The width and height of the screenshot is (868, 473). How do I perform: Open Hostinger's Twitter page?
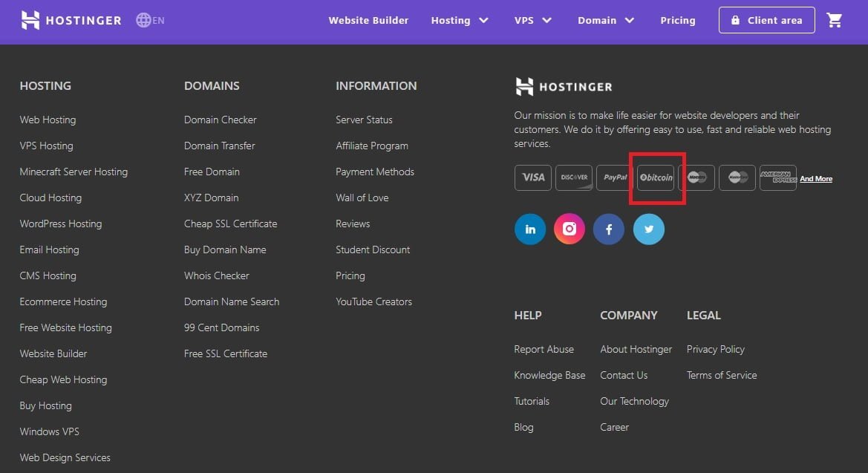pyautogui.click(x=649, y=229)
